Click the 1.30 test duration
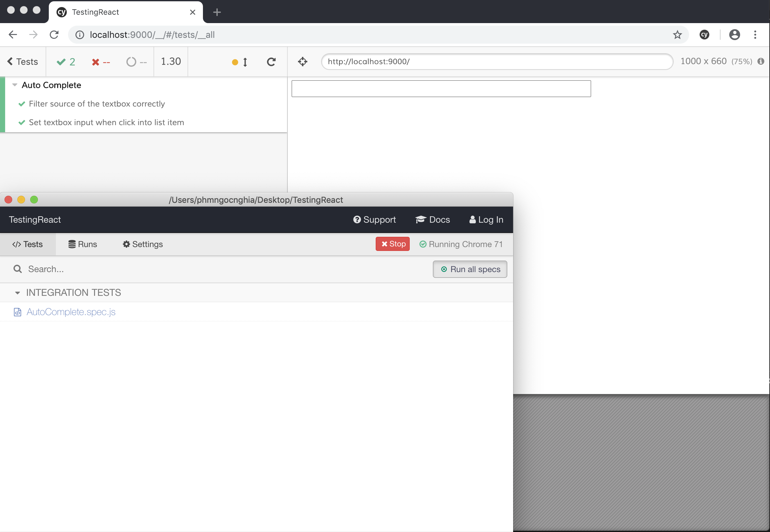This screenshot has width=770, height=532. coord(171,62)
